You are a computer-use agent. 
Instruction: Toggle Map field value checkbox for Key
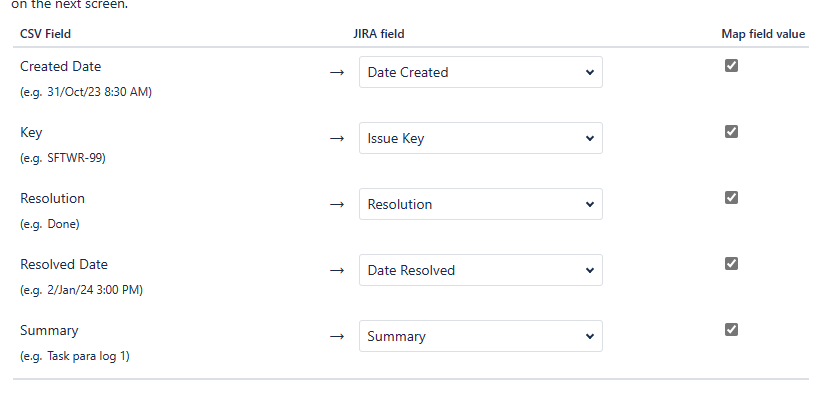[731, 132]
